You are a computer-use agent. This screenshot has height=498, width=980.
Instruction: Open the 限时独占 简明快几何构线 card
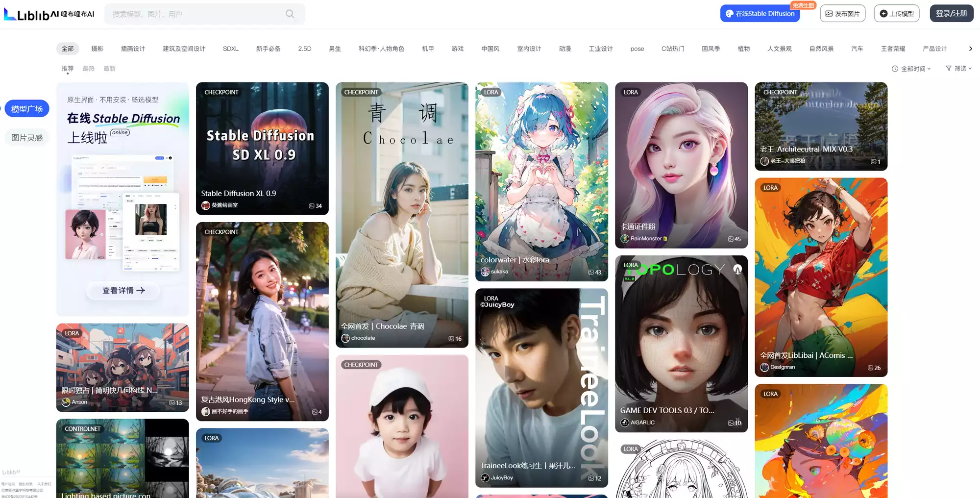pyautogui.click(x=122, y=367)
